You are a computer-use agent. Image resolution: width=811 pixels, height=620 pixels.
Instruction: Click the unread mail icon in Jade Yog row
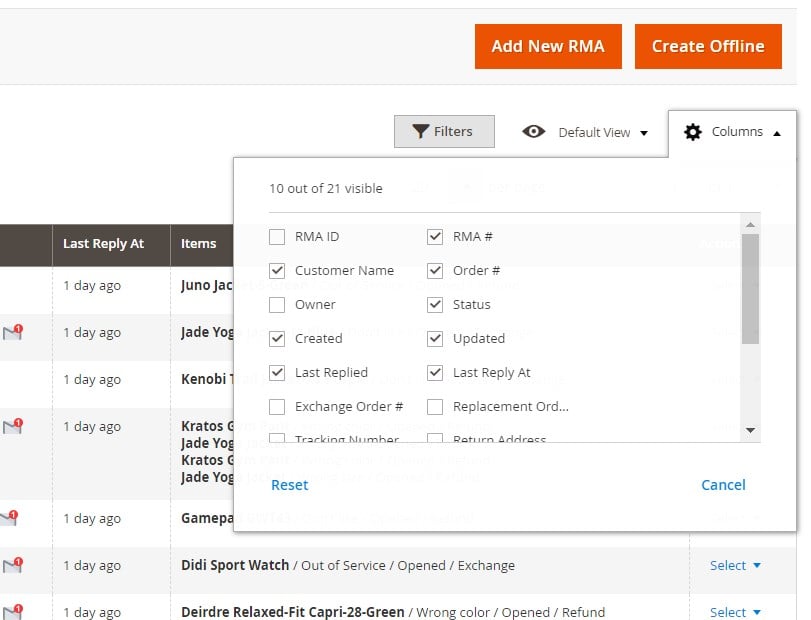[x=13, y=332]
